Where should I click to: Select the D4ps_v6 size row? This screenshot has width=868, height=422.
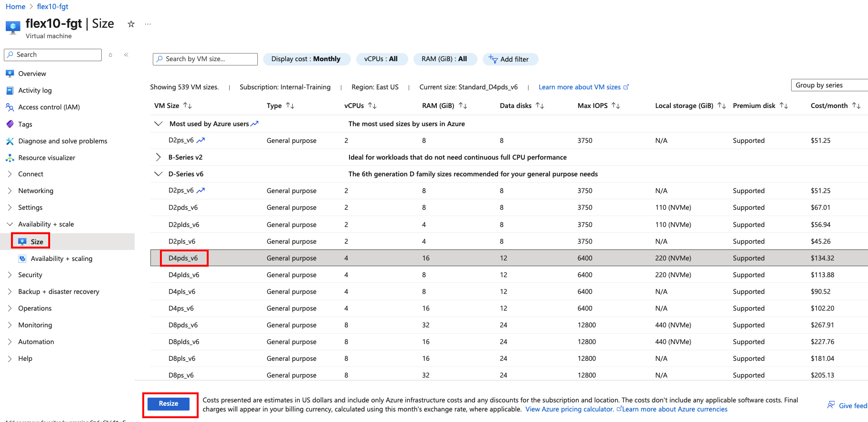509,308
